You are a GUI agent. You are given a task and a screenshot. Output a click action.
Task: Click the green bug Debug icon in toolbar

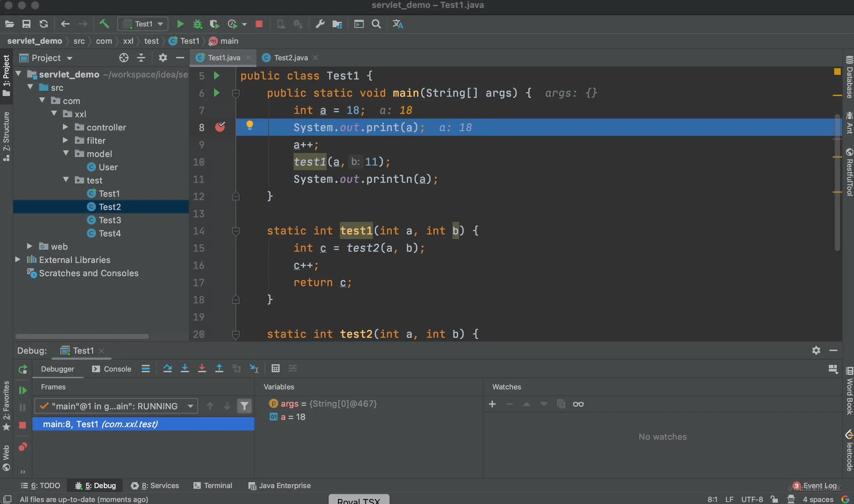coord(197,24)
